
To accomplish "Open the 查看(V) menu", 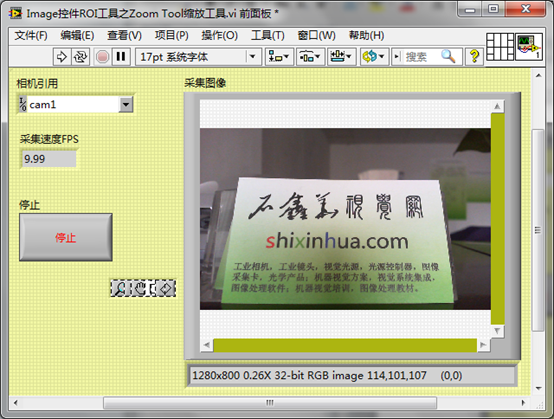I will (x=124, y=35).
